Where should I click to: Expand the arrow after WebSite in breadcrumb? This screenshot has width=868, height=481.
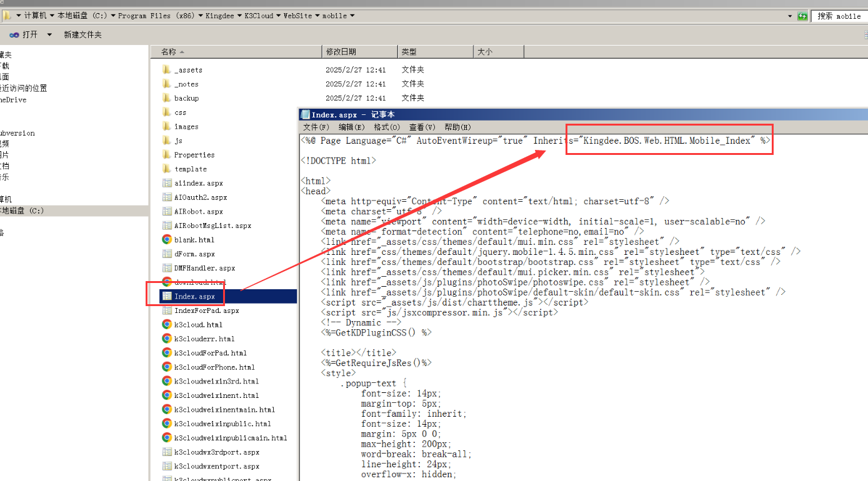coord(317,16)
